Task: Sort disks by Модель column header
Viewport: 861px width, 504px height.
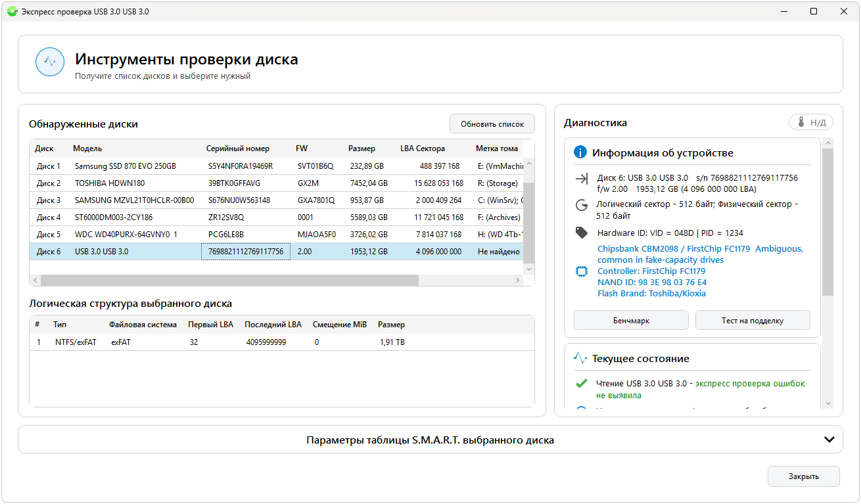Action: point(87,149)
